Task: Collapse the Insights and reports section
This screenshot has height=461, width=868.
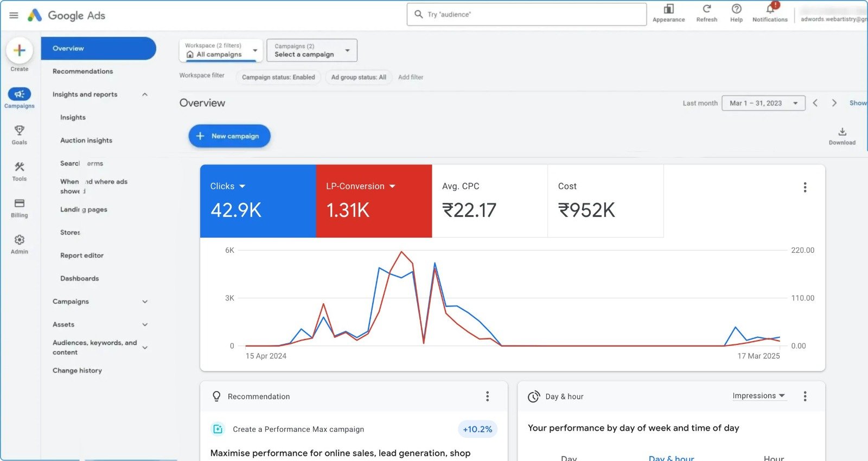Action: coord(145,94)
